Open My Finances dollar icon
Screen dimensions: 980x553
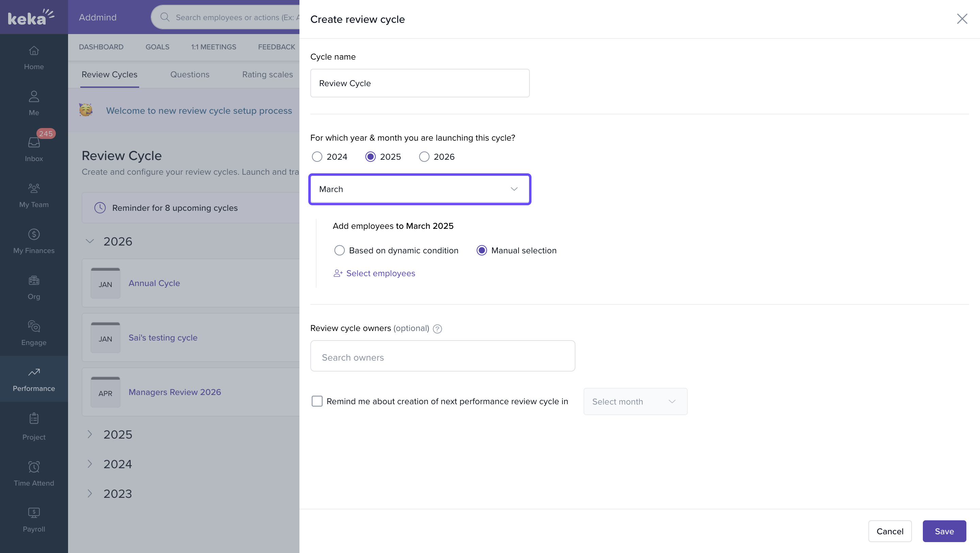[x=34, y=234]
